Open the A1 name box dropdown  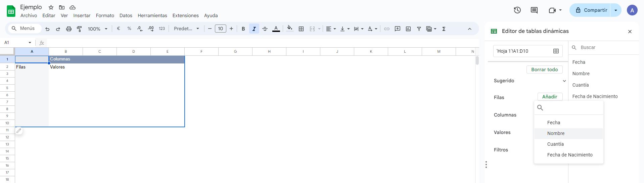[x=30, y=43]
